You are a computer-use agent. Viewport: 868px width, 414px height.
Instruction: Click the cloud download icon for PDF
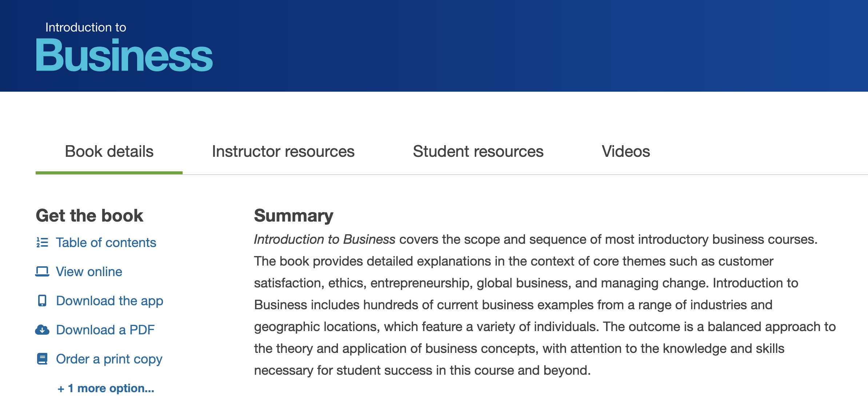tap(42, 330)
